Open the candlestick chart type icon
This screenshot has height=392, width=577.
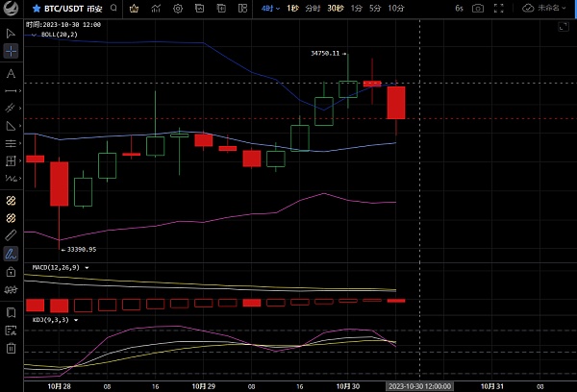pos(132,9)
